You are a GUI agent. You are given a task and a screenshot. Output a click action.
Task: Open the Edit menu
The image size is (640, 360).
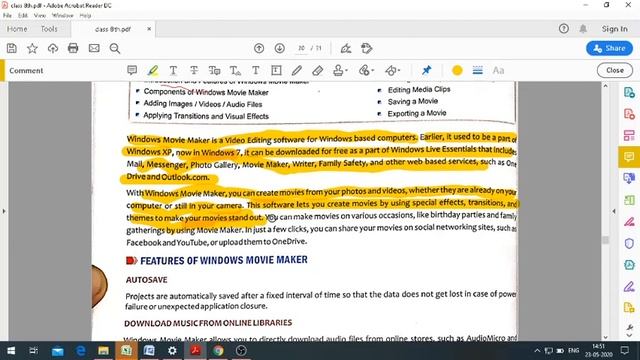22,16
